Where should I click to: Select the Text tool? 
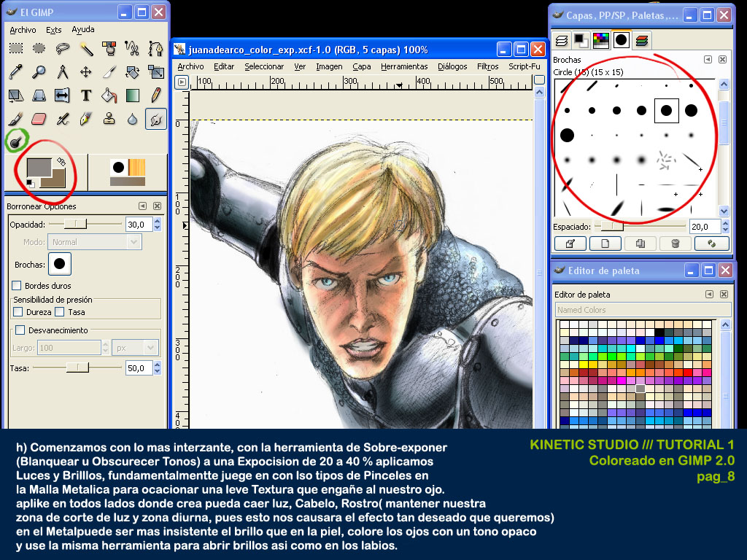click(x=86, y=96)
